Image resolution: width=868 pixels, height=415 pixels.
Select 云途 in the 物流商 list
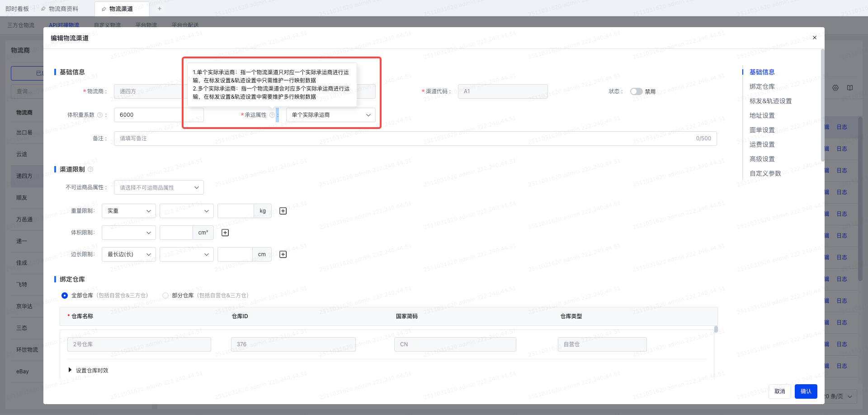[22, 154]
